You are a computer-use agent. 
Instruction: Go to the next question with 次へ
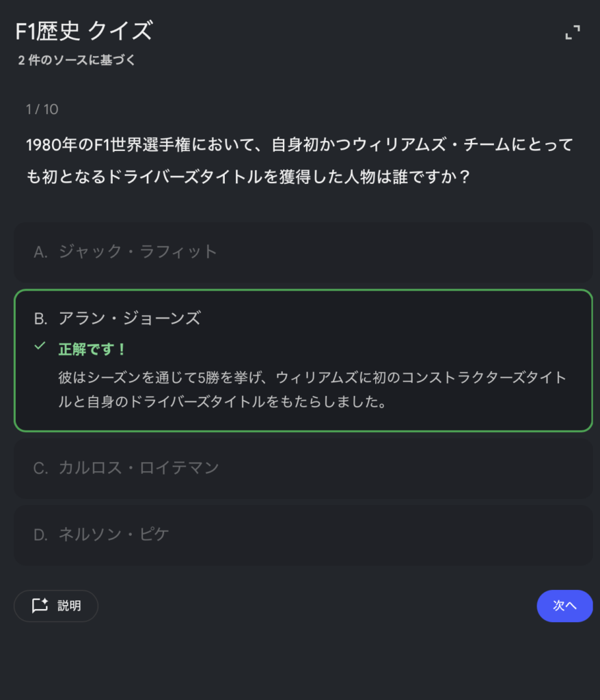(564, 606)
